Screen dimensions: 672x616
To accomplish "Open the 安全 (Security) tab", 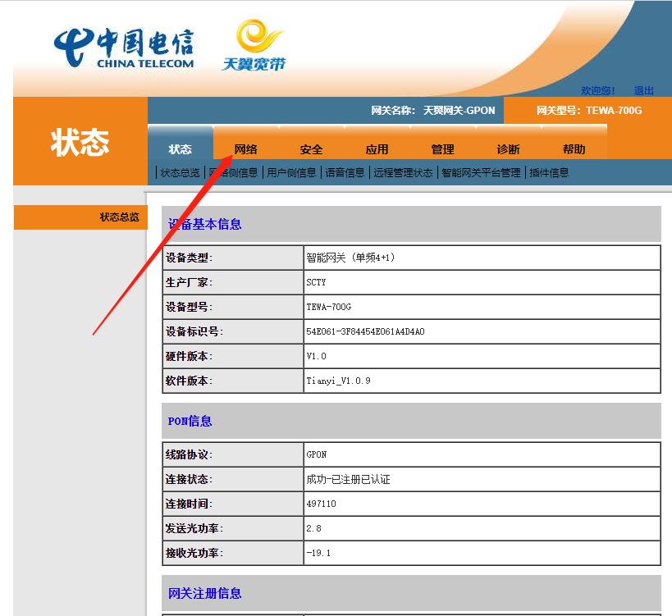I will (x=312, y=148).
